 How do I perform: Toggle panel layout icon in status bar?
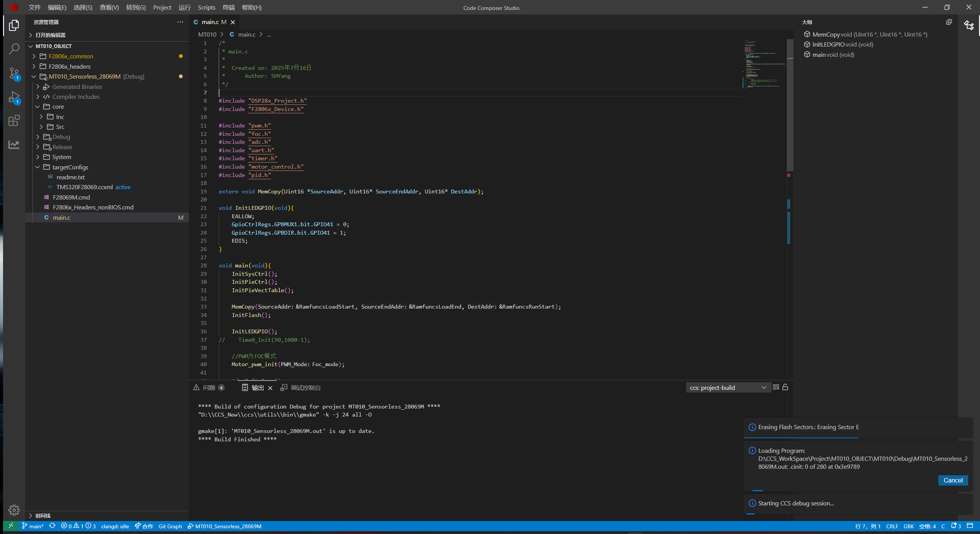pyautogui.click(x=970, y=526)
